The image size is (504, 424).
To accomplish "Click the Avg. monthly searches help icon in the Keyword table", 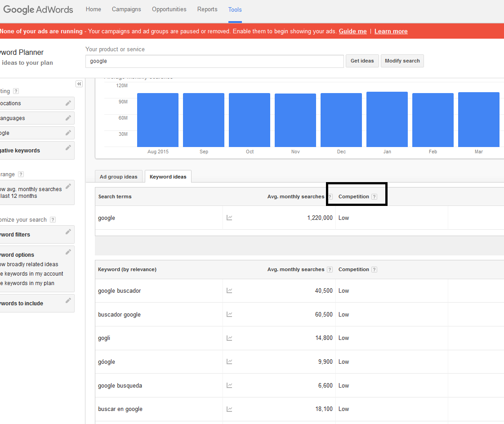I will tap(330, 270).
